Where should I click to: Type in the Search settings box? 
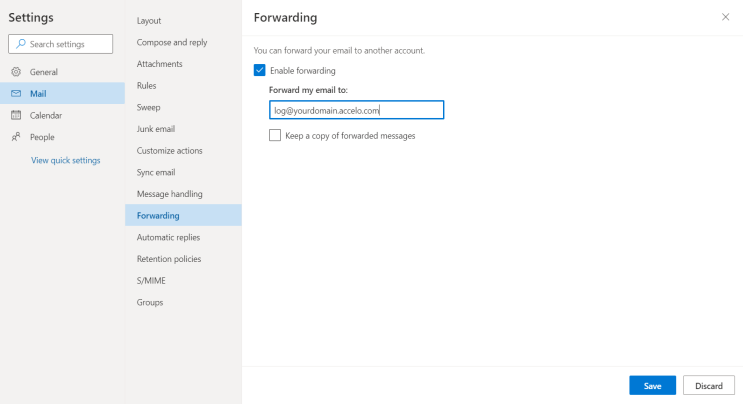point(68,44)
